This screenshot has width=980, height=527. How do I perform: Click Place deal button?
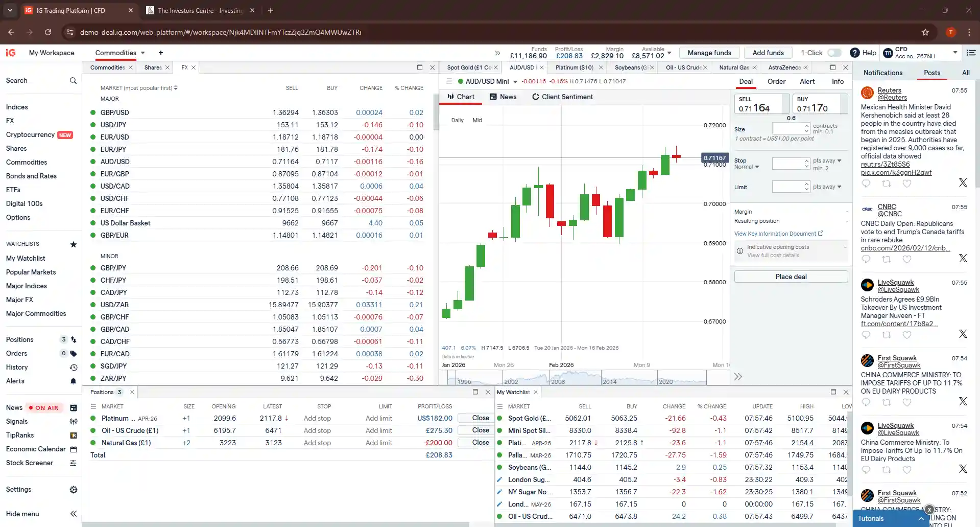pos(791,277)
